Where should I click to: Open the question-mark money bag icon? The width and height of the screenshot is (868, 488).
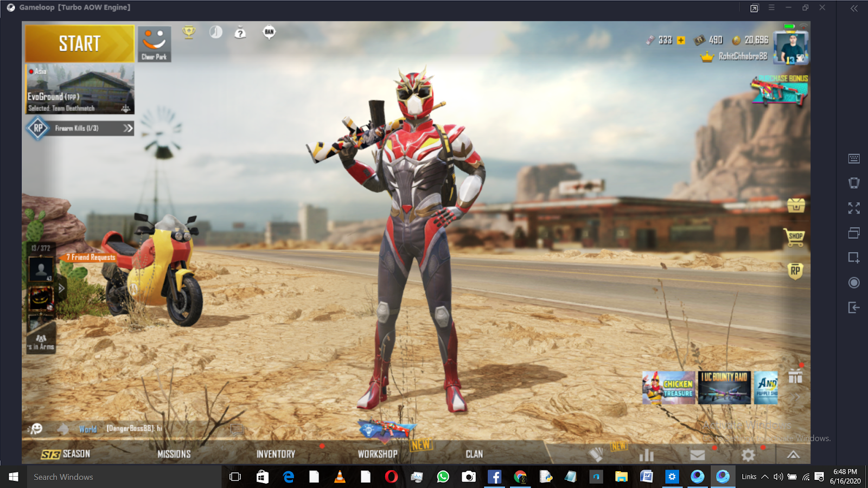click(240, 33)
